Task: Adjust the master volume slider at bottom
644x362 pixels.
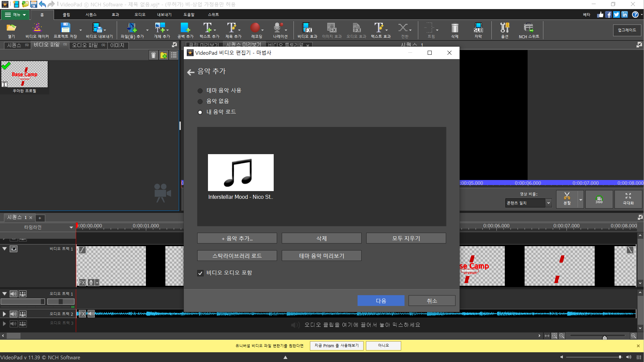Action: click(x=620, y=357)
